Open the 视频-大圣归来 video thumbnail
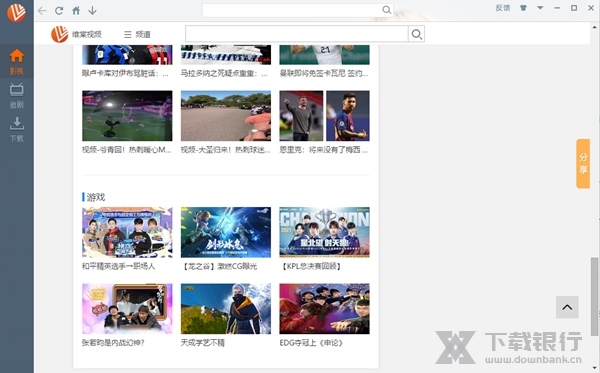Viewport: 600px width, 373px height. click(x=226, y=116)
